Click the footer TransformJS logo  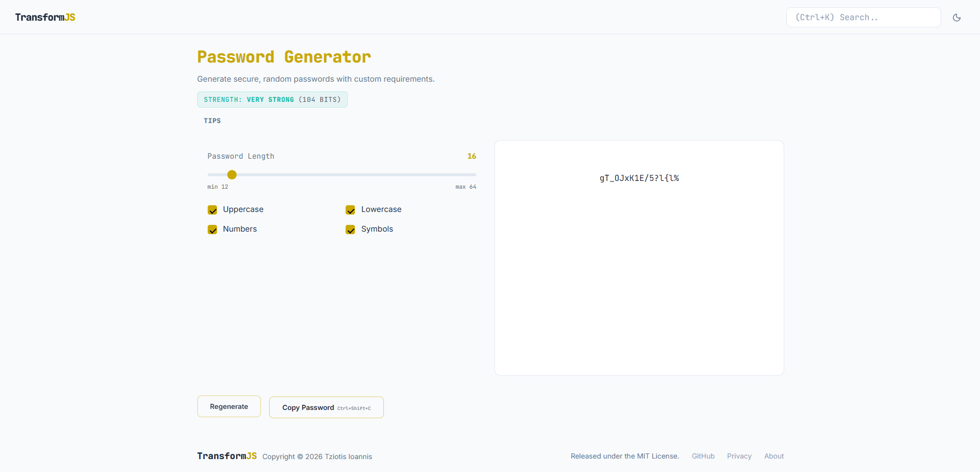tap(227, 456)
